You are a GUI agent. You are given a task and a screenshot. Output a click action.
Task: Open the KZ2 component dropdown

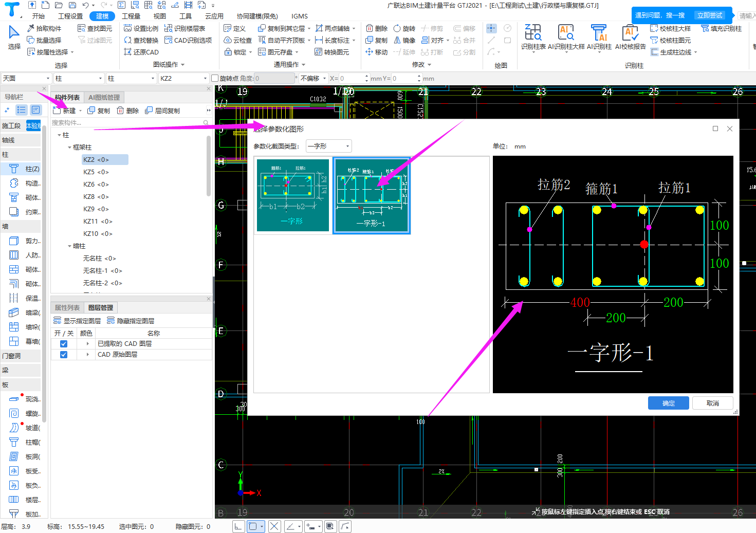click(x=183, y=78)
